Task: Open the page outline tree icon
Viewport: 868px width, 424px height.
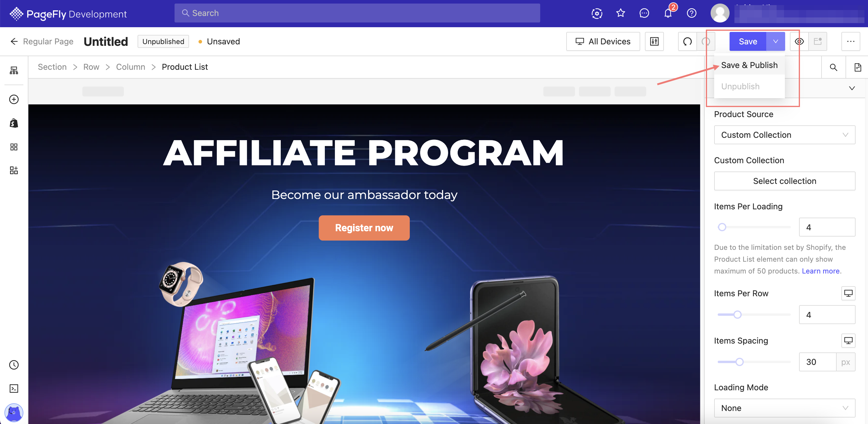Action: pos(14,70)
